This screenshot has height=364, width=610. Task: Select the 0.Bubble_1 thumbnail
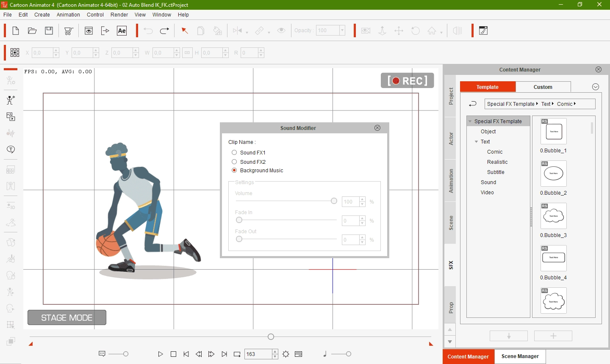tap(554, 131)
